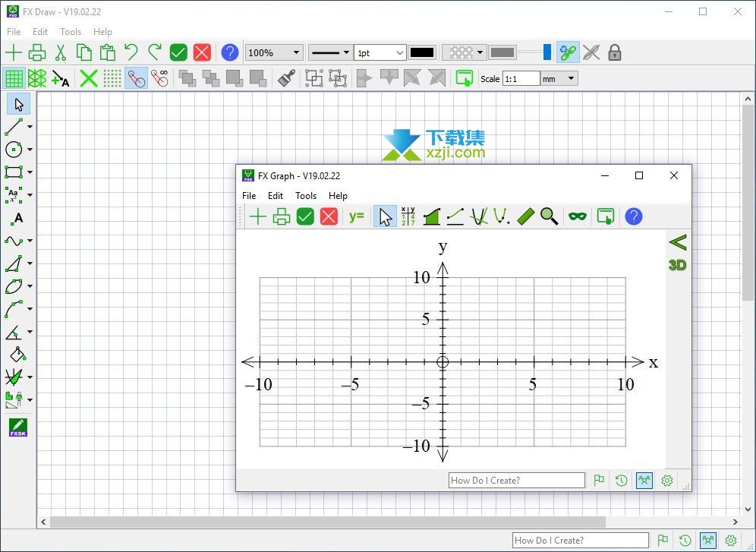Select the sine curve drawing tool

(x=14, y=241)
